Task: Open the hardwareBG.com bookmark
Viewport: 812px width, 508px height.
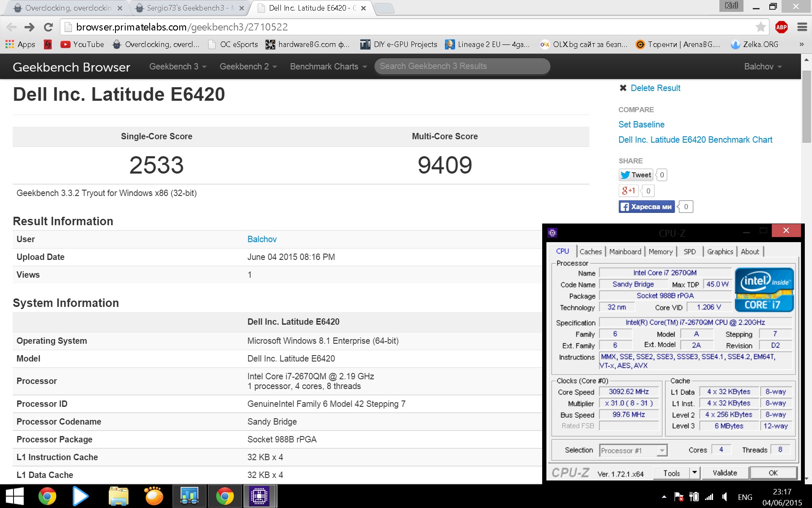Action: (307, 44)
